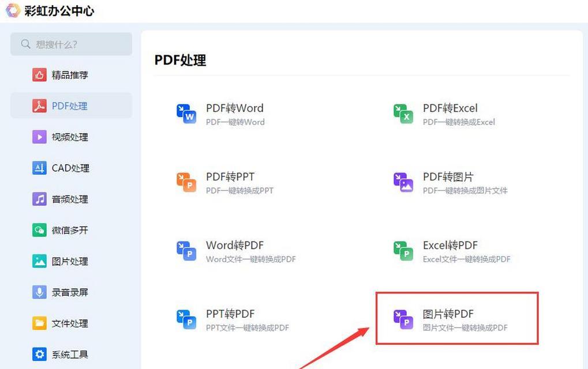Screen dimensions: 588x369
Task: Click the blue PPT转PDF icon
Action: click(x=186, y=319)
